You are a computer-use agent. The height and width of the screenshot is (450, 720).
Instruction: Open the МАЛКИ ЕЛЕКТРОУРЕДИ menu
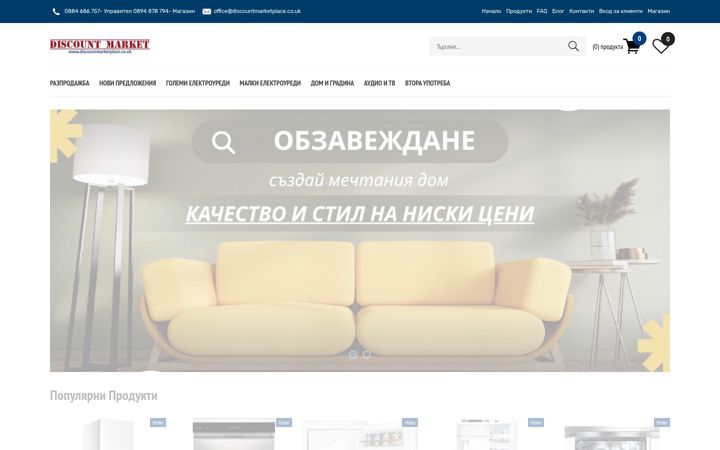(x=270, y=83)
